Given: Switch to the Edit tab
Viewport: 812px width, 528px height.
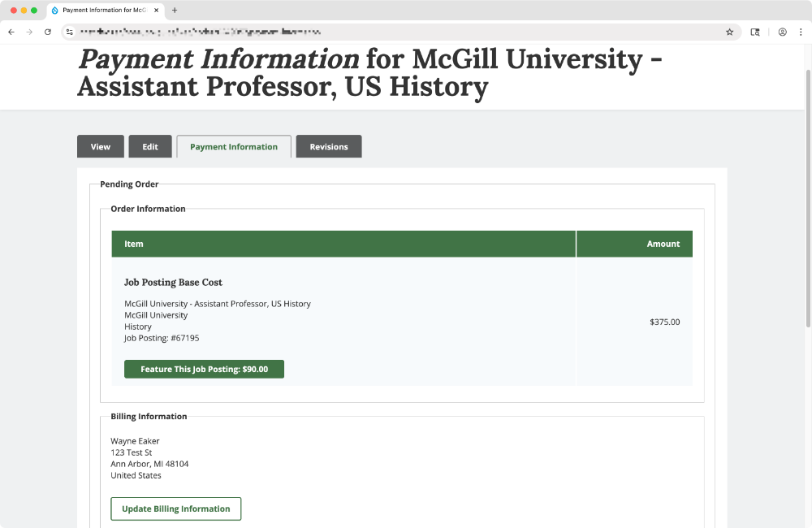Looking at the screenshot, I should click(150, 147).
